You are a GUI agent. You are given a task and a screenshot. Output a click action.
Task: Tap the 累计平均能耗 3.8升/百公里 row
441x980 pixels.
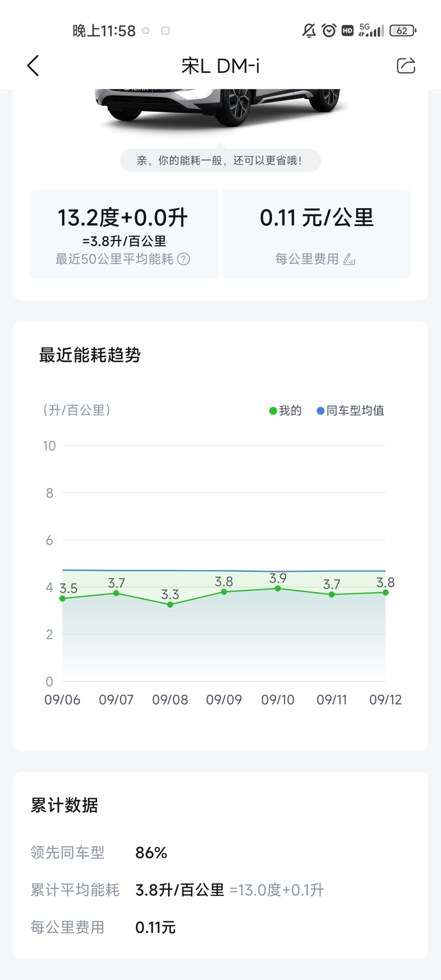pyautogui.click(x=178, y=890)
